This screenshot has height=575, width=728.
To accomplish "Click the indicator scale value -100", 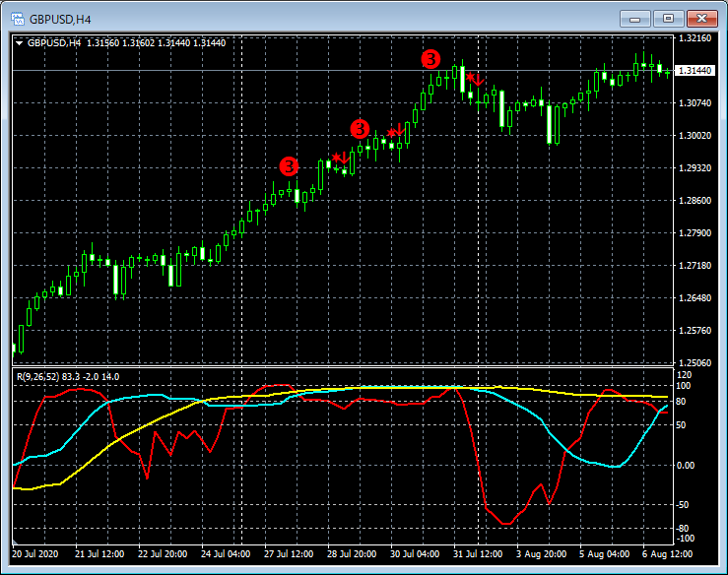I will [x=685, y=539].
